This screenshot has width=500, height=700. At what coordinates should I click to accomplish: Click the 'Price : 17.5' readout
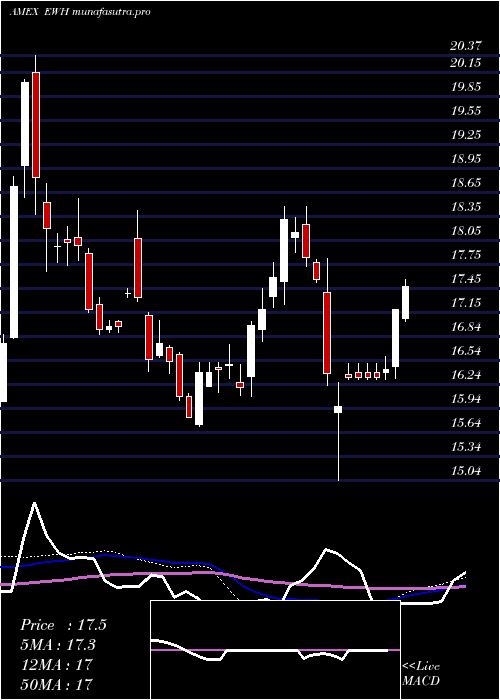[x=63, y=625]
